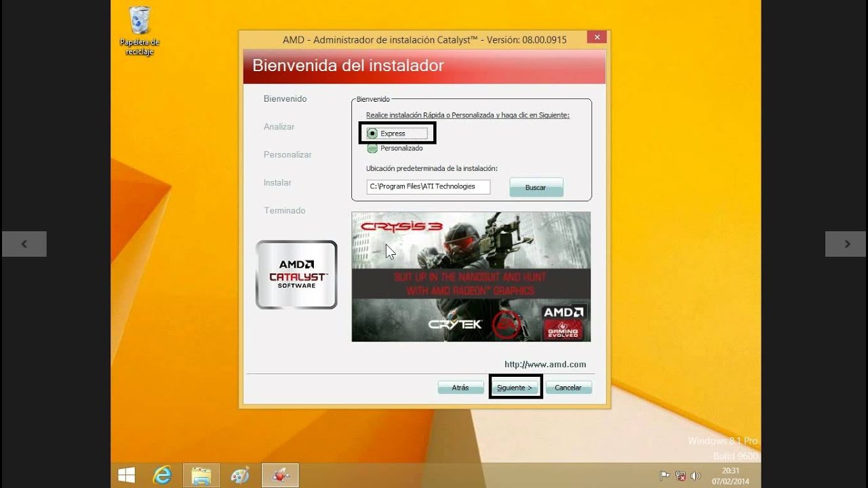Open File Explorer from the taskbar

click(201, 476)
